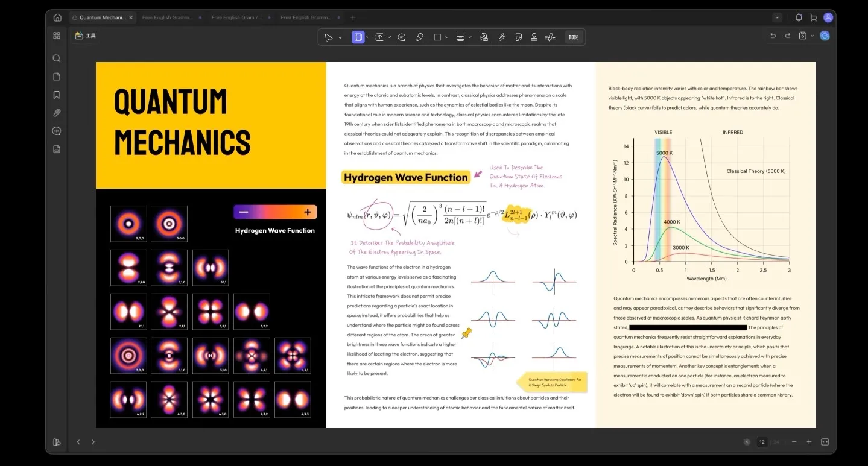Image resolution: width=868 pixels, height=466 pixels.
Task: Toggle fit-to-screen view at bottom right
Action: (825, 442)
